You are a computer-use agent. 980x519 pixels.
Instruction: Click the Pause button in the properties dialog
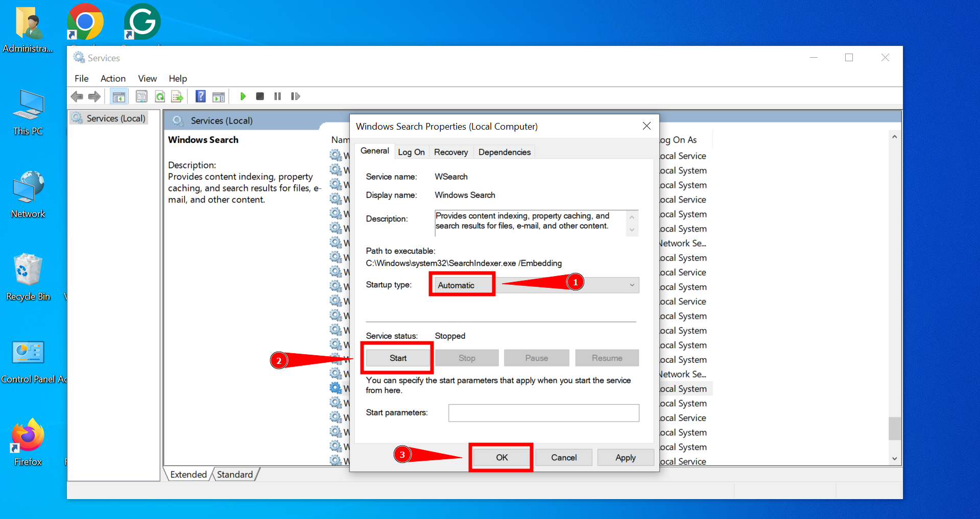pyautogui.click(x=536, y=358)
